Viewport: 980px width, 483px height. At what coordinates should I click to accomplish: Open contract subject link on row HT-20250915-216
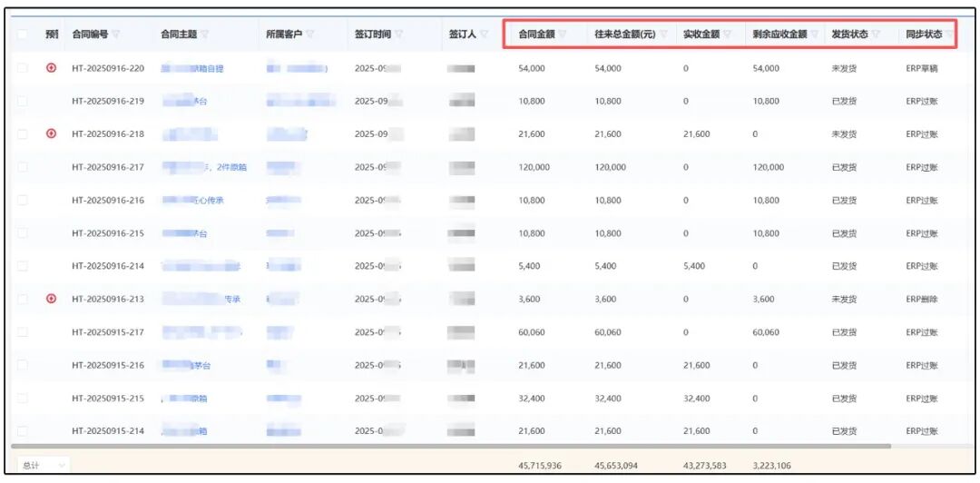coord(186,365)
